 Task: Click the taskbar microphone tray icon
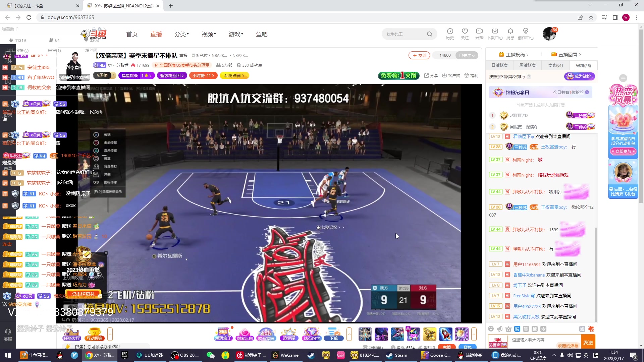click(x=562, y=355)
